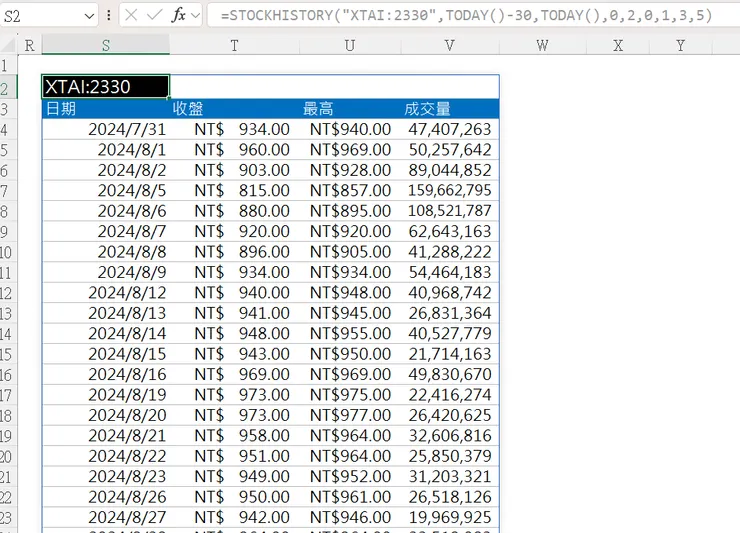Select column header W

[x=543, y=46]
